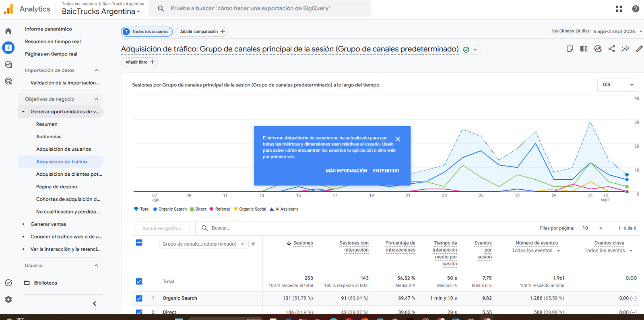Open the Advertising icon in left rail
644x320 pixels.
8,81
